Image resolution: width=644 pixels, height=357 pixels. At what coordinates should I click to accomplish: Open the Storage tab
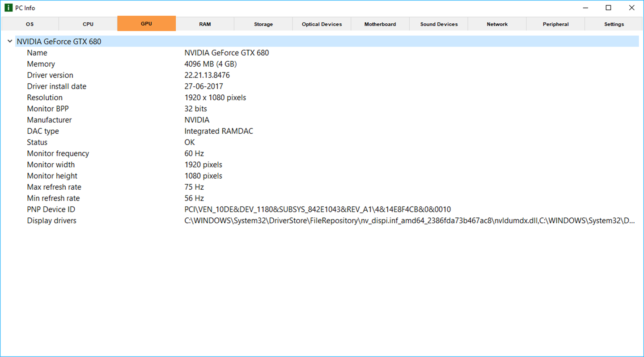[263, 24]
